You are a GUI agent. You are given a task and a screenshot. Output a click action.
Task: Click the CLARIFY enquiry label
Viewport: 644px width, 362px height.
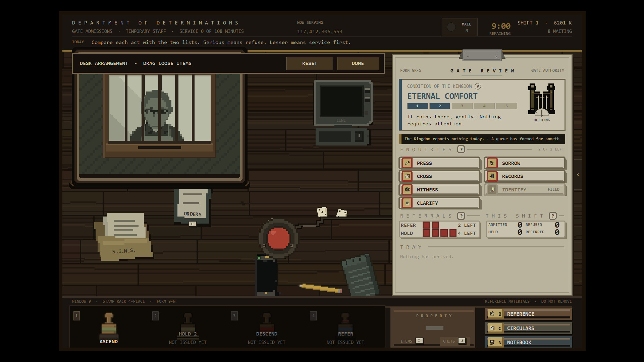point(427,203)
